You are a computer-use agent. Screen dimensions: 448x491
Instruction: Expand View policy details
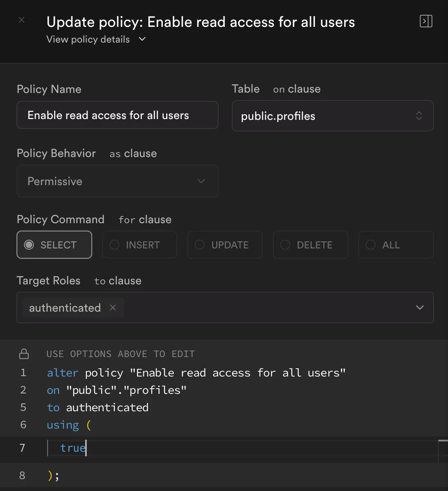[x=88, y=39]
